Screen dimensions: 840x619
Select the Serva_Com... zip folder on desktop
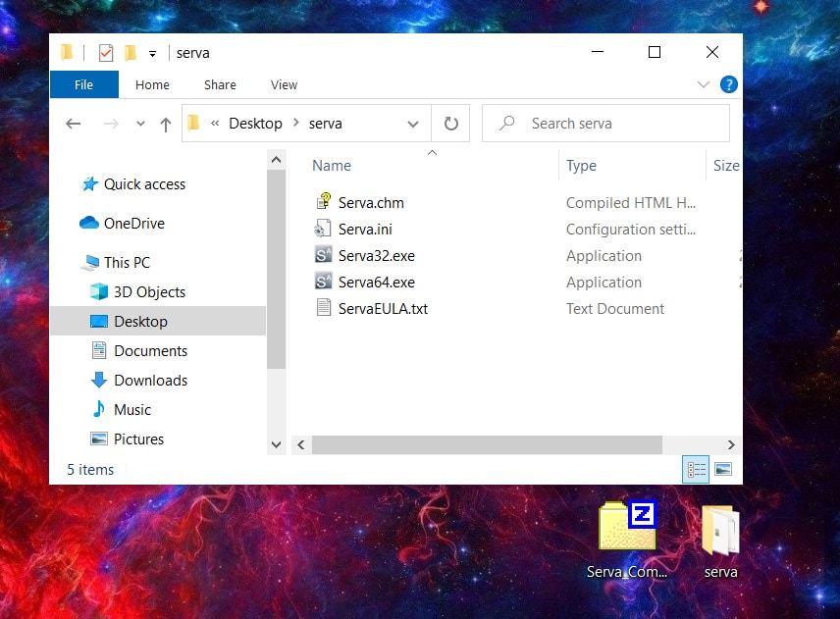click(627, 540)
